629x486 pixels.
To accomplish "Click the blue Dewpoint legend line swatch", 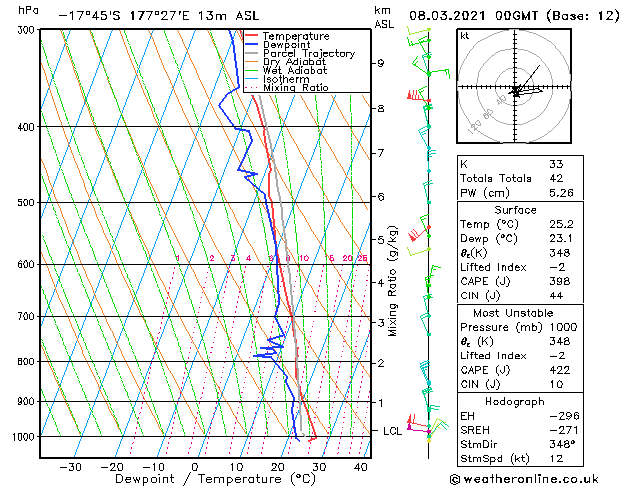I will [251, 45].
